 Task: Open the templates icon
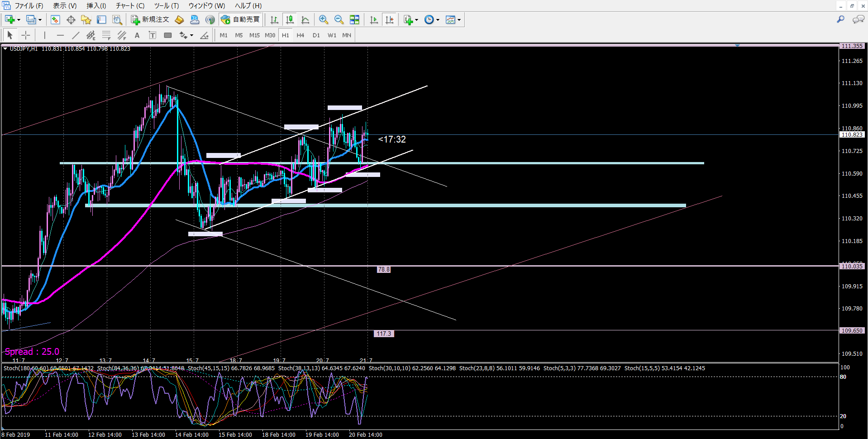[x=450, y=19]
